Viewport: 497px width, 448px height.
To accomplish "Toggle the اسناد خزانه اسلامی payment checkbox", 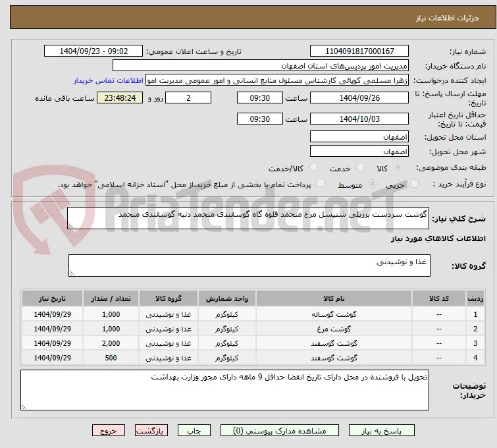I will pos(321,183).
